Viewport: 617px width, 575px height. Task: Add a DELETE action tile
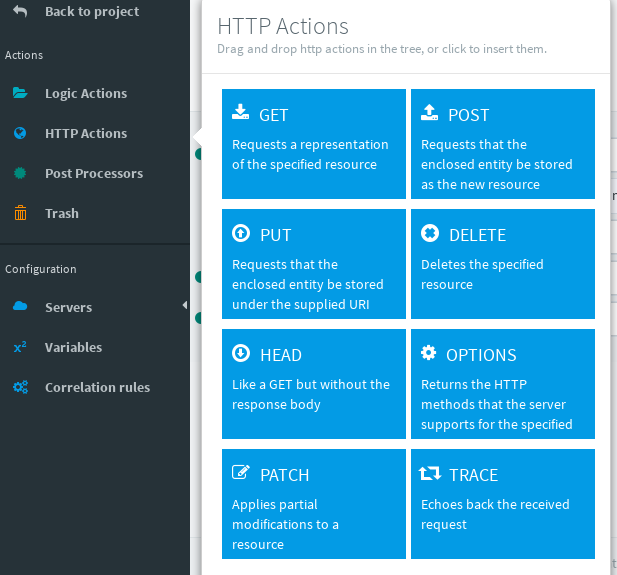[502, 263]
